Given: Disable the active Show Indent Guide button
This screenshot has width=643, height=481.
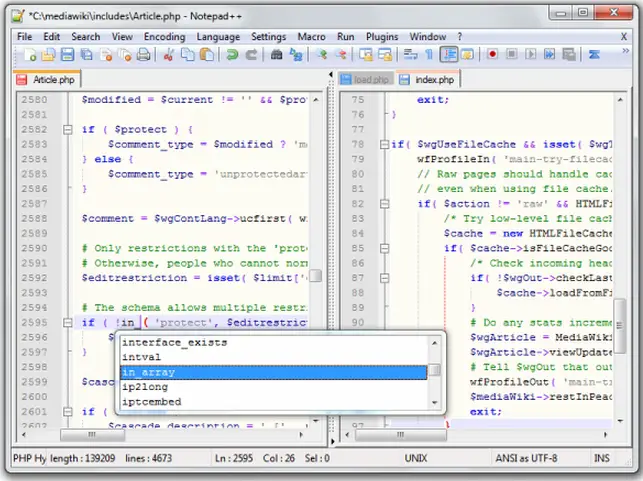Looking at the screenshot, I should point(449,55).
